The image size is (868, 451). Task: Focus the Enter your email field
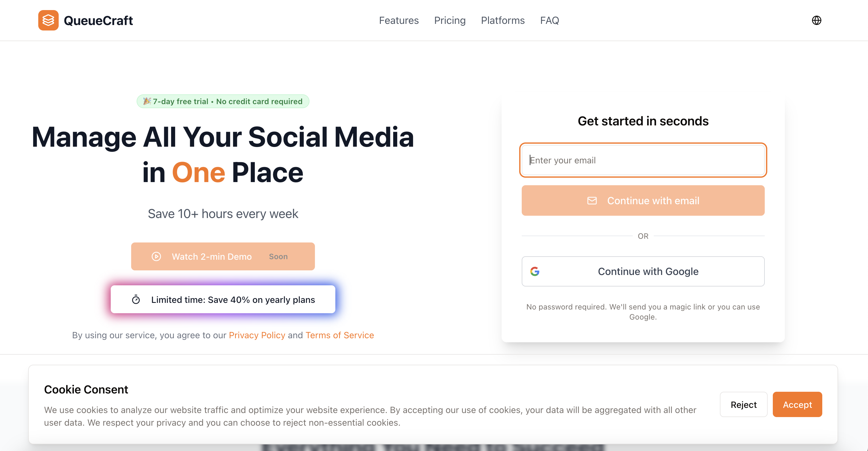pos(643,160)
